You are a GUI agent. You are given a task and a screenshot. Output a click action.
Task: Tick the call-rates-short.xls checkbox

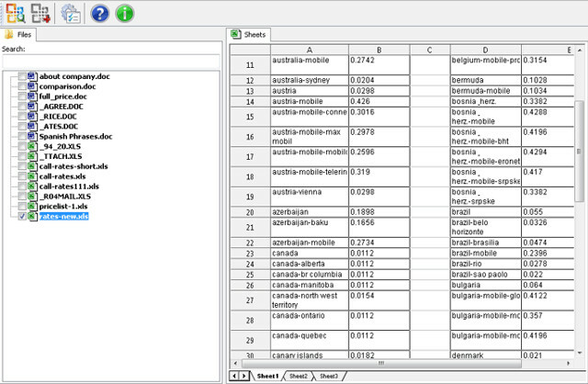[22, 166]
